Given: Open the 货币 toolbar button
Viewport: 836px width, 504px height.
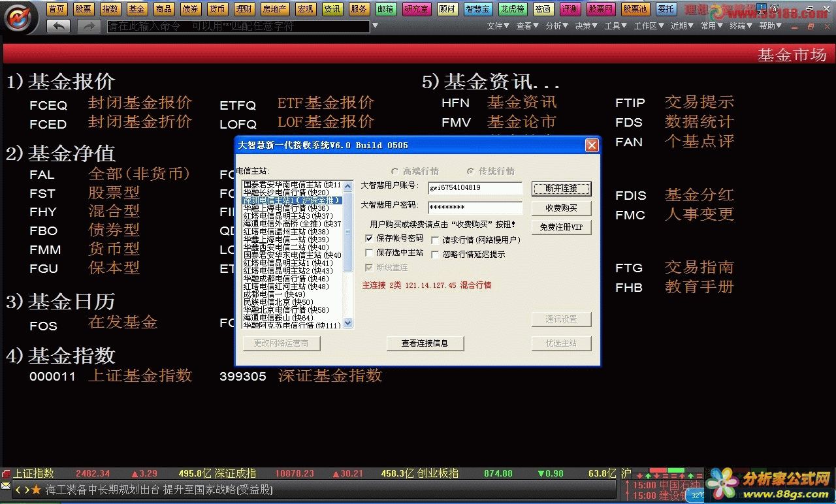Looking at the screenshot, I should tap(217, 8).
